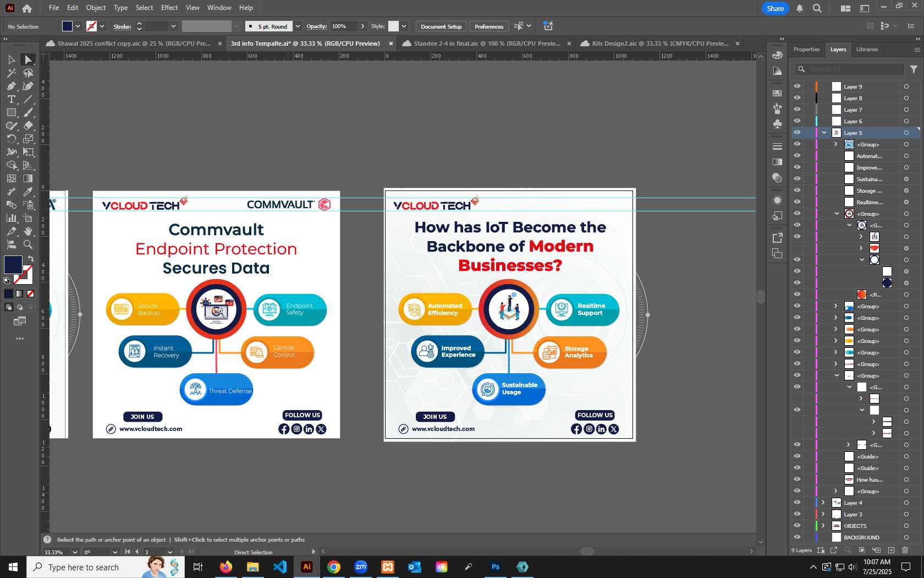This screenshot has height=578, width=924.
Task: Switch to Shawal 2025 conflict copy.aic tab
Action: pos(134,43)
